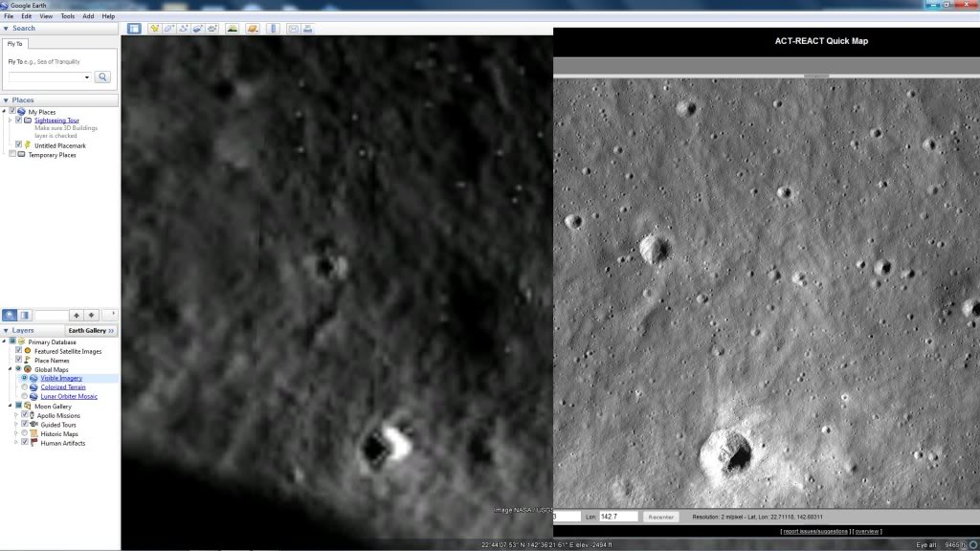Click the Place Names flag icon
Screen dimensions: 980x551
coord(28,360)
